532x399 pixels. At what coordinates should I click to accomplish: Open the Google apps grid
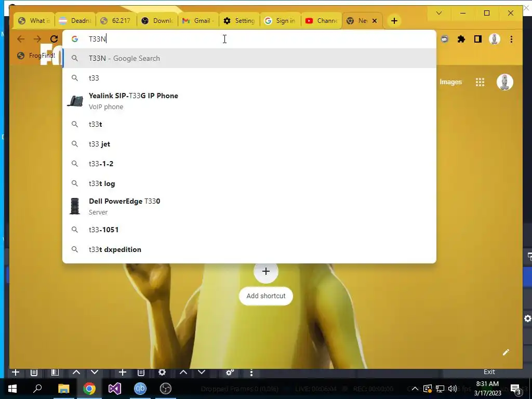(480, 82)
